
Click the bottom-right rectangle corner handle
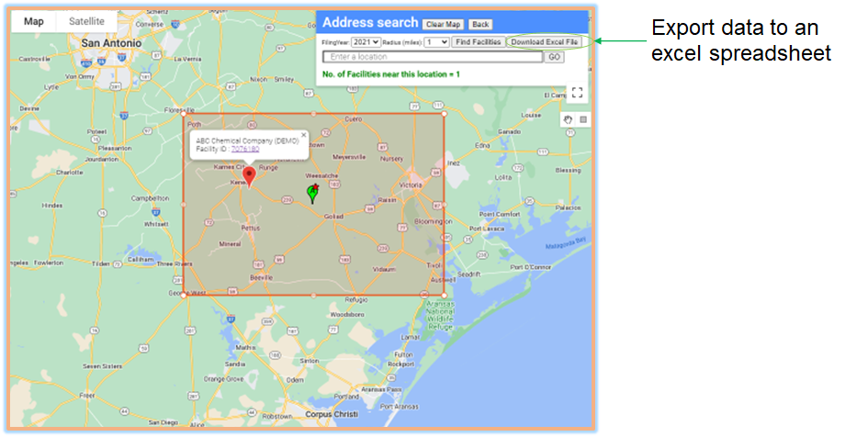(x=445, y=295)
